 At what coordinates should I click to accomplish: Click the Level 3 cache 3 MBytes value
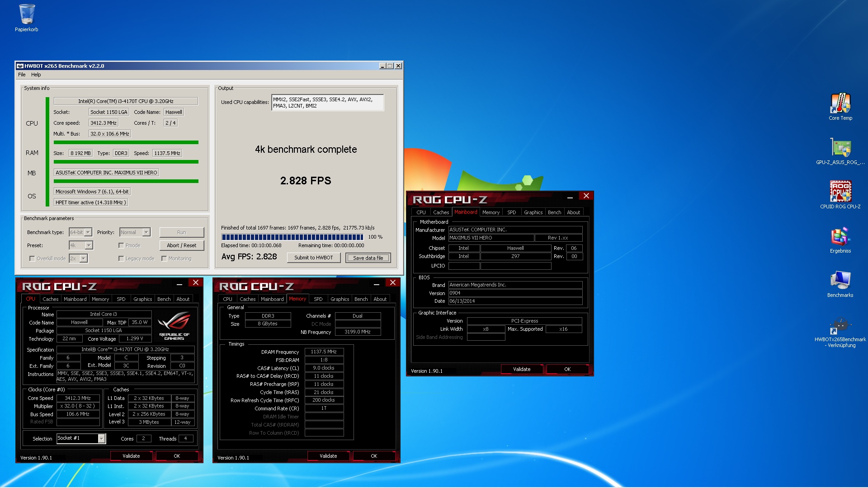click(149, 422)
